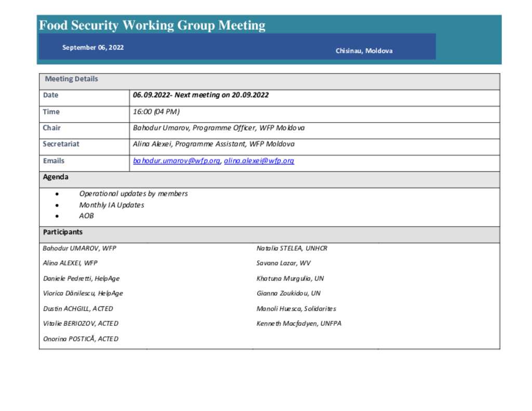Click the 'Participants' section heading

63,232
